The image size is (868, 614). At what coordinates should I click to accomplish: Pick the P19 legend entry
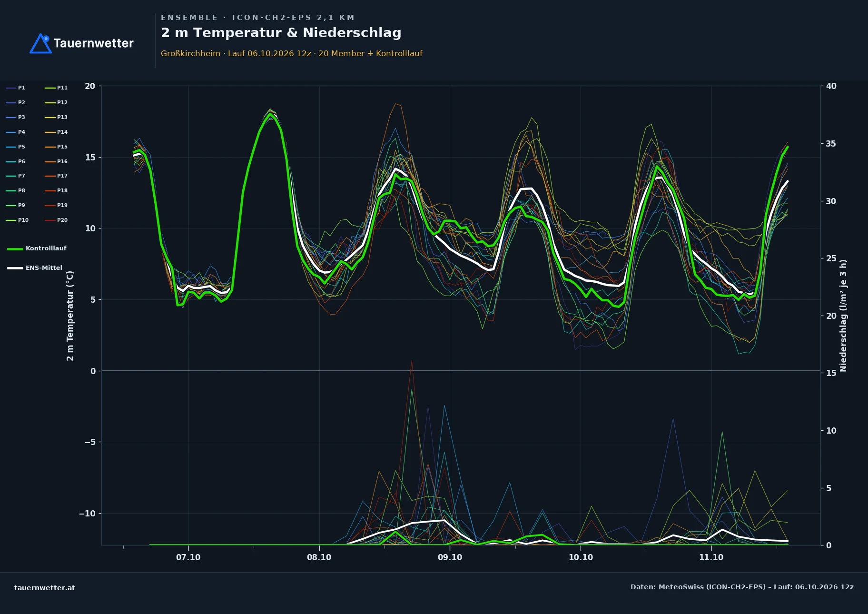point(56,205)
